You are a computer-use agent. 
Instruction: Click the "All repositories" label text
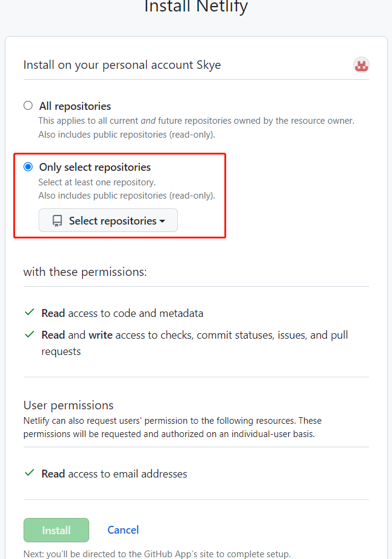tap(75, 106)
